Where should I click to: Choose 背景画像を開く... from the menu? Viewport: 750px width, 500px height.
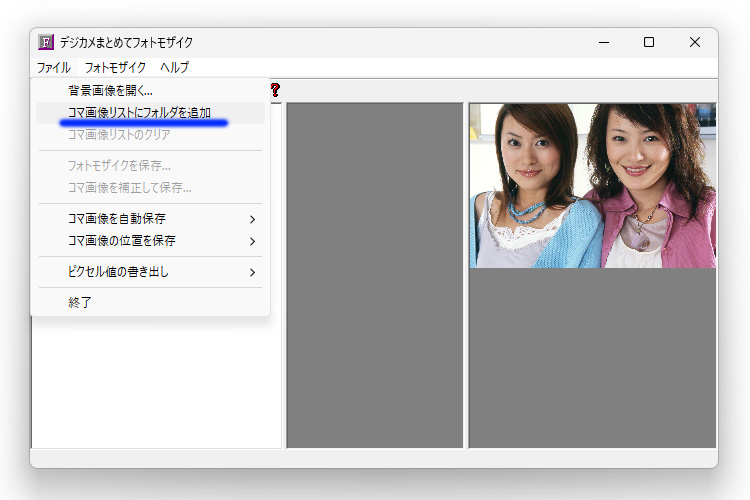110,91
